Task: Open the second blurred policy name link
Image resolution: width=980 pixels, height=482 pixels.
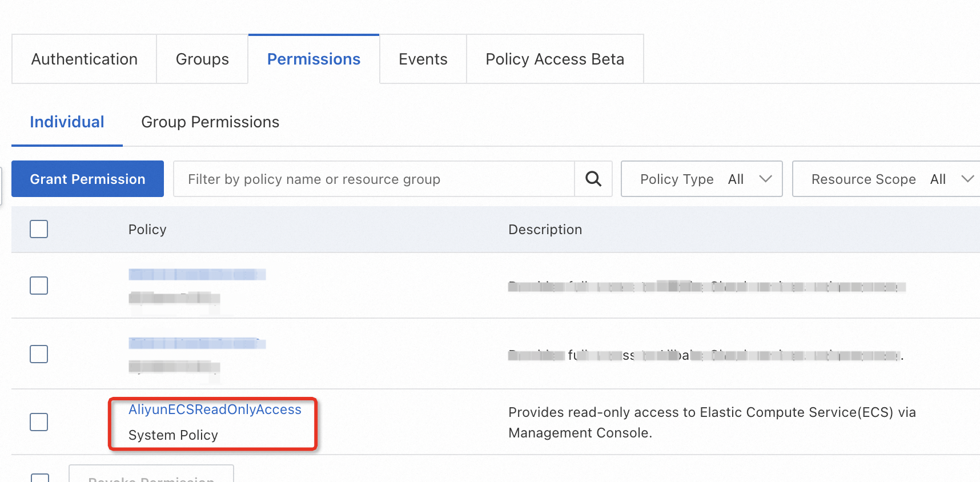Action: coord(197,343)
